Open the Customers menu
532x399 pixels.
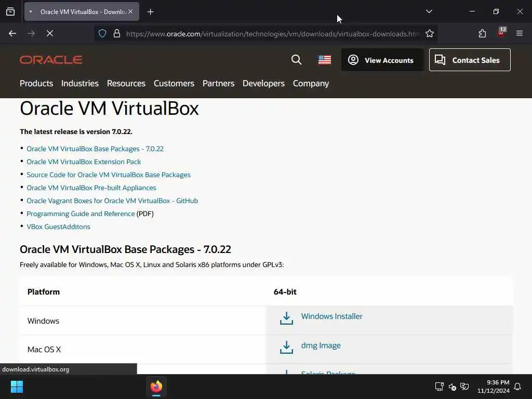click(174, 84)
